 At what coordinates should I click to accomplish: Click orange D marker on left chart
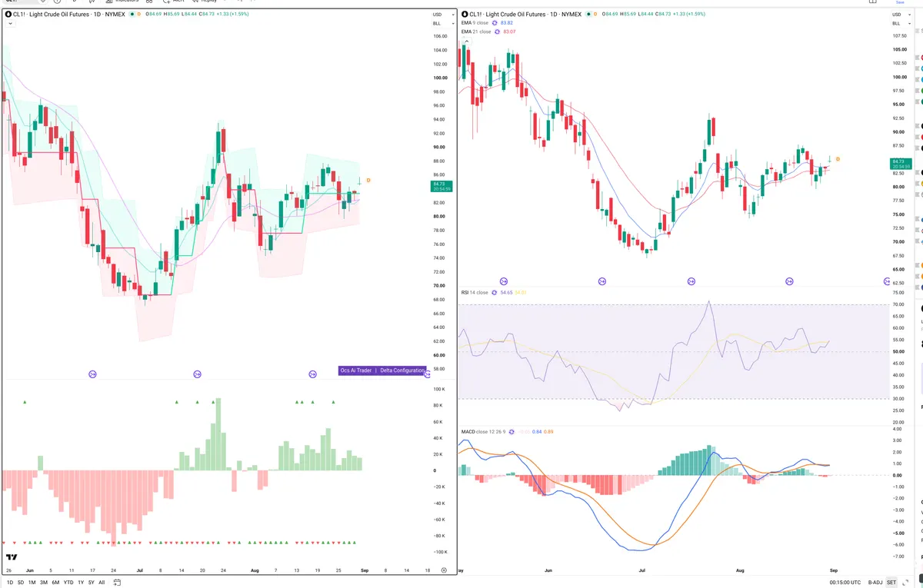368,180
